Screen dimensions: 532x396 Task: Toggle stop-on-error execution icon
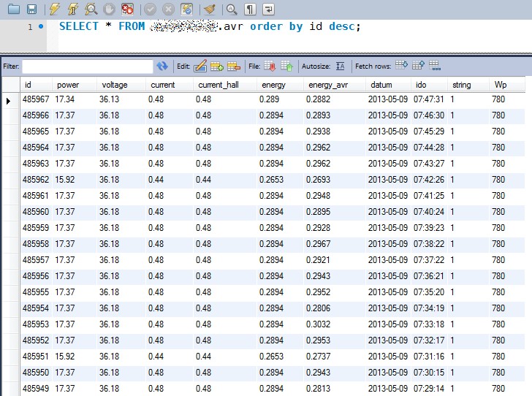(x=127, y=9)
